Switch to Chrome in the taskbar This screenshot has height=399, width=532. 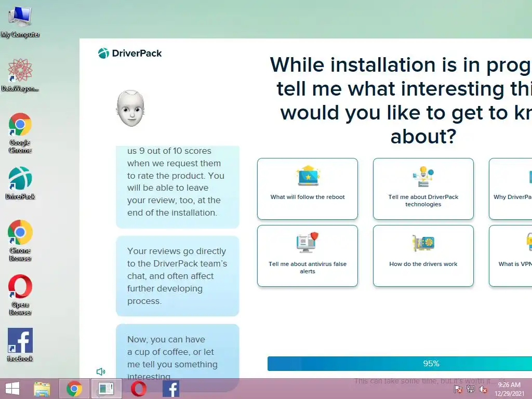pos(74,389)
